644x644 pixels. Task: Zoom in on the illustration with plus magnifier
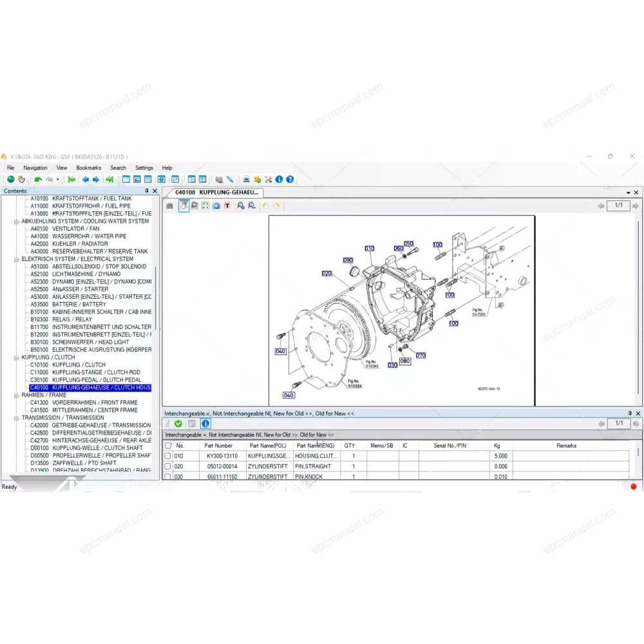241,206
